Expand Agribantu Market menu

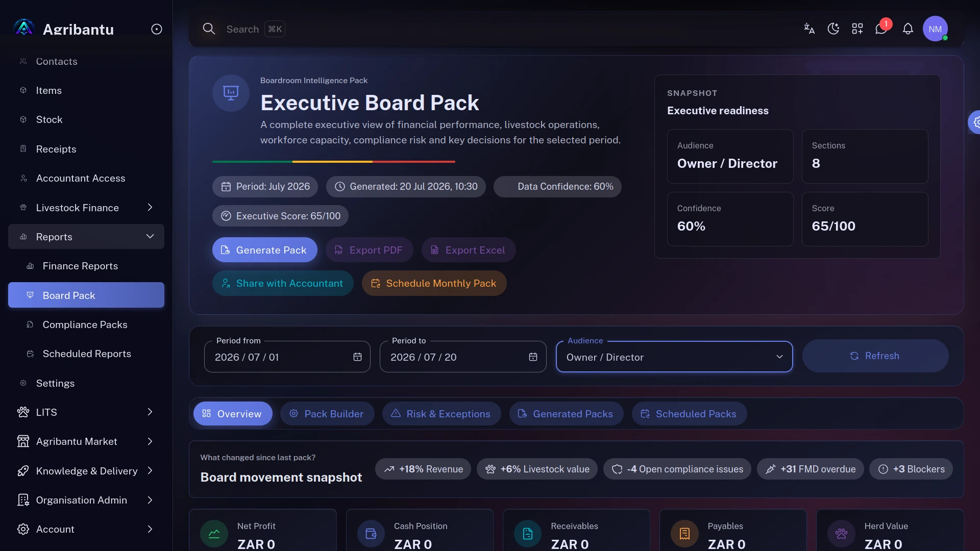[x=86, y=441]
